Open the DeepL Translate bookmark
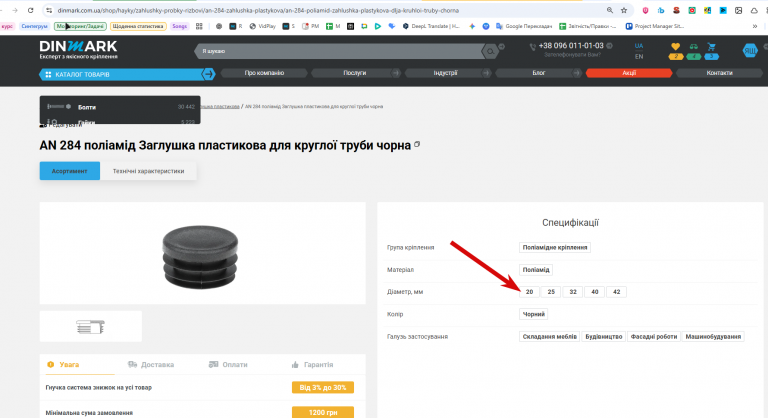 pos(431,26)
